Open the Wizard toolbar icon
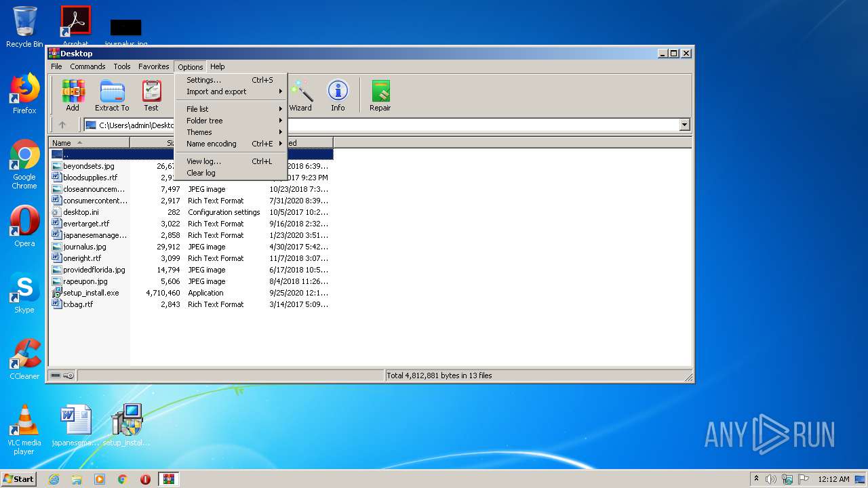The width and height of the screenshot is (868, 488). click(300, 96)
